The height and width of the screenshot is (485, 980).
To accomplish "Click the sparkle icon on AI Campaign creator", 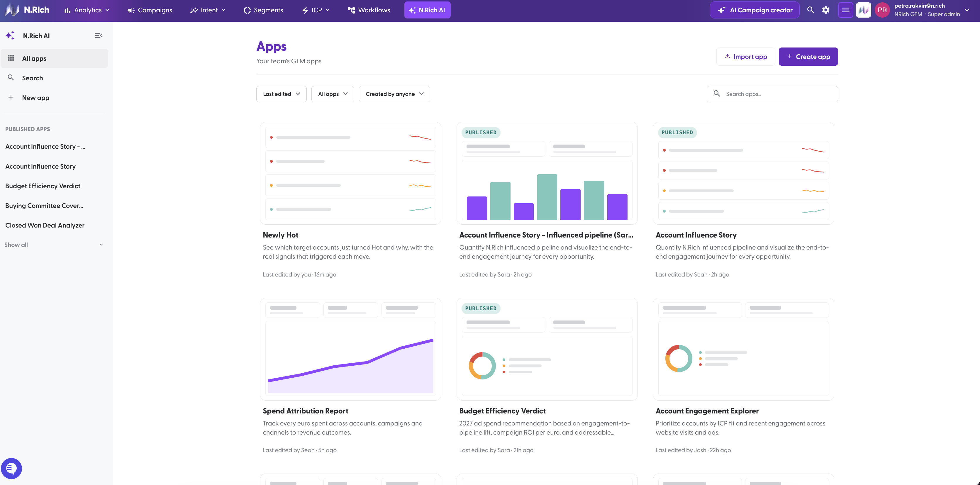I will pos(721,10).
